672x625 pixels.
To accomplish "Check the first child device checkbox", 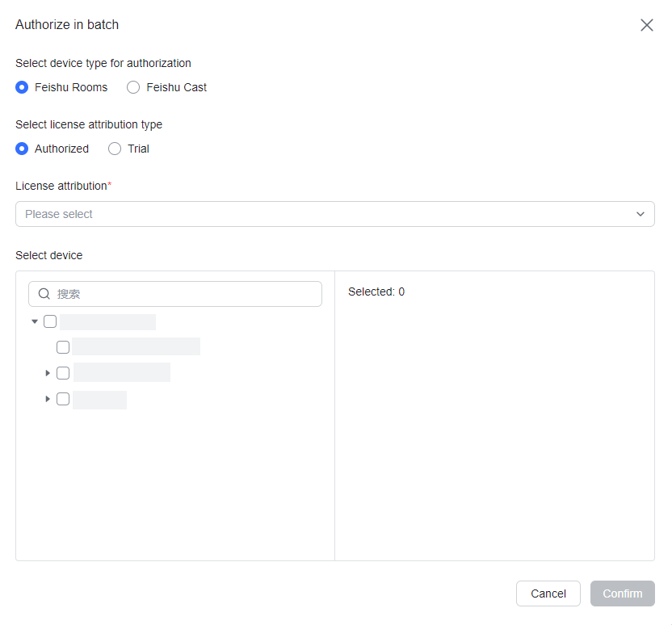I will click(63, 346).
